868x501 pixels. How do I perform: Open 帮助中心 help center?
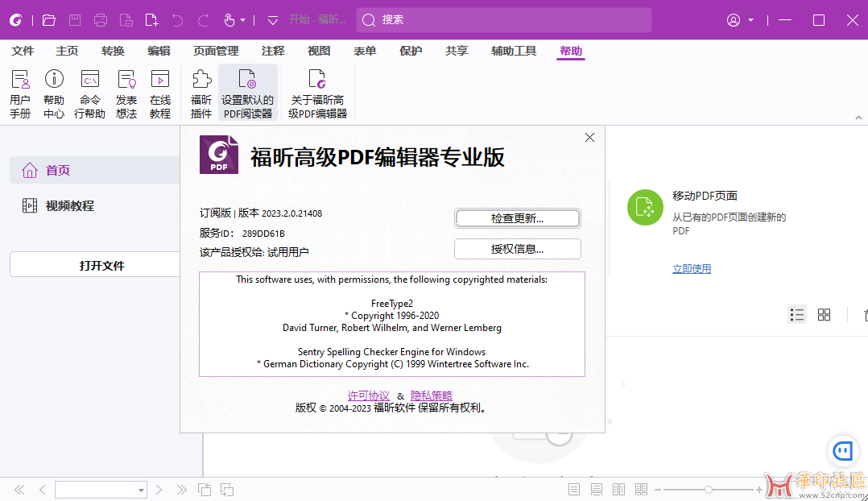[54, 93]
